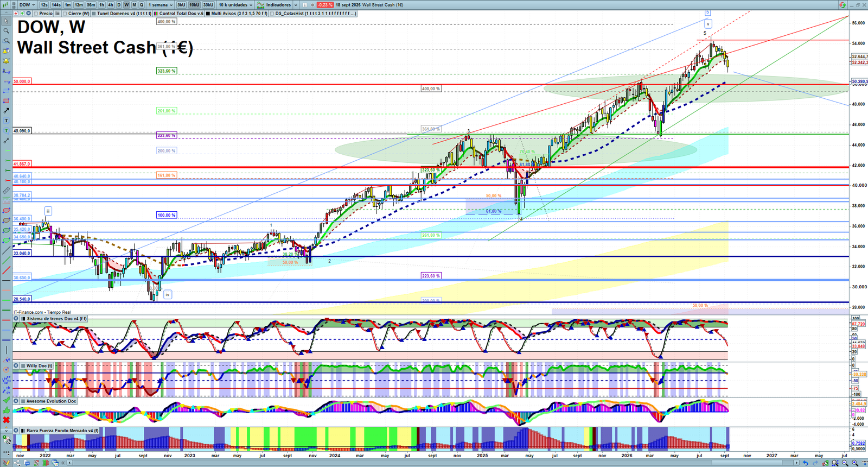Select the magnifier zoom tool
The height and width of the screenshot is (467, 868).
(x=6, y=31)
